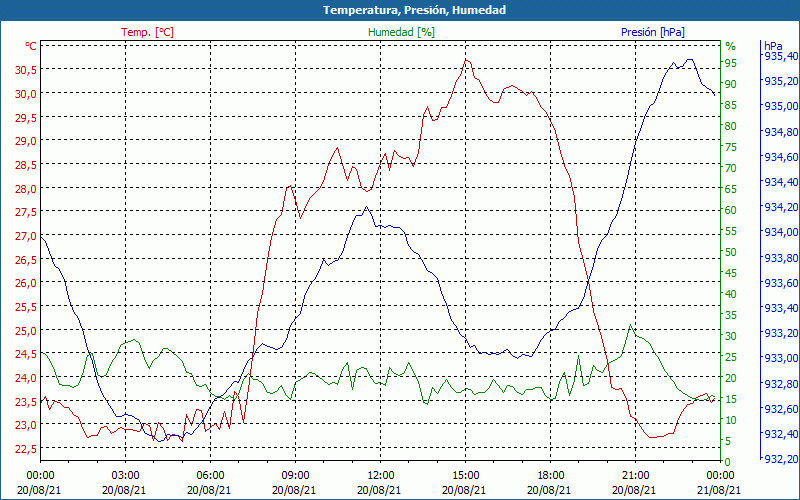Screen dimensions: 800x500
Task: Click the "23,0" temperature axis value
Action: 26,425
